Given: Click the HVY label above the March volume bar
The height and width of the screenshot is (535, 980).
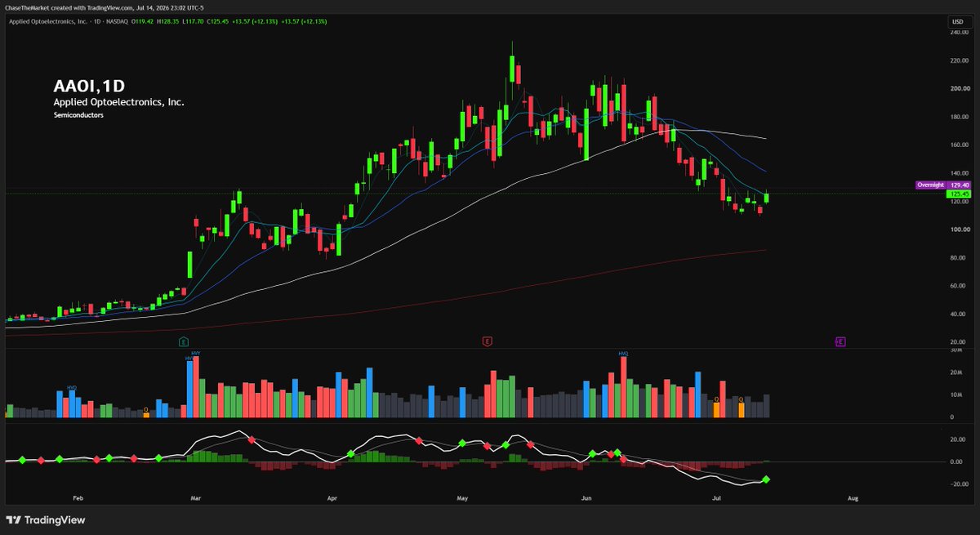Looking at the screenshot, I should [x=195, y=353].
